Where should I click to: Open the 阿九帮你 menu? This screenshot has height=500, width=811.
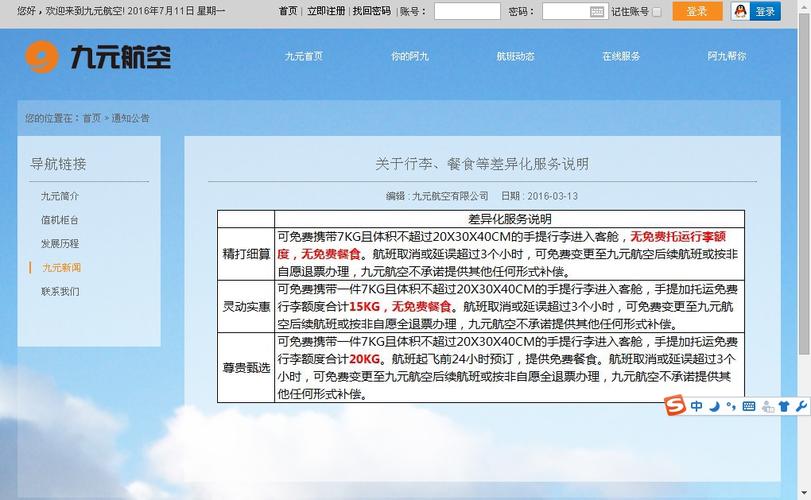[x=727, y=56]
